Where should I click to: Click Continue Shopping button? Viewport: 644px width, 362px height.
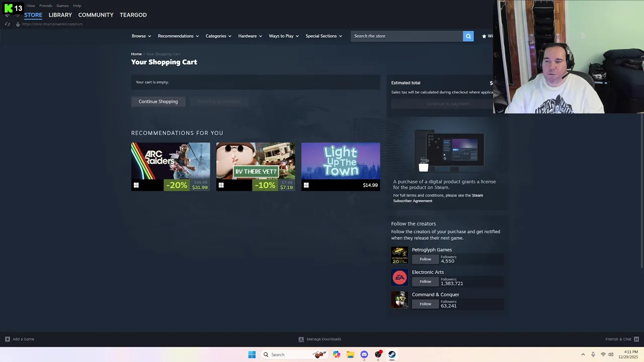tap(158, 102)
